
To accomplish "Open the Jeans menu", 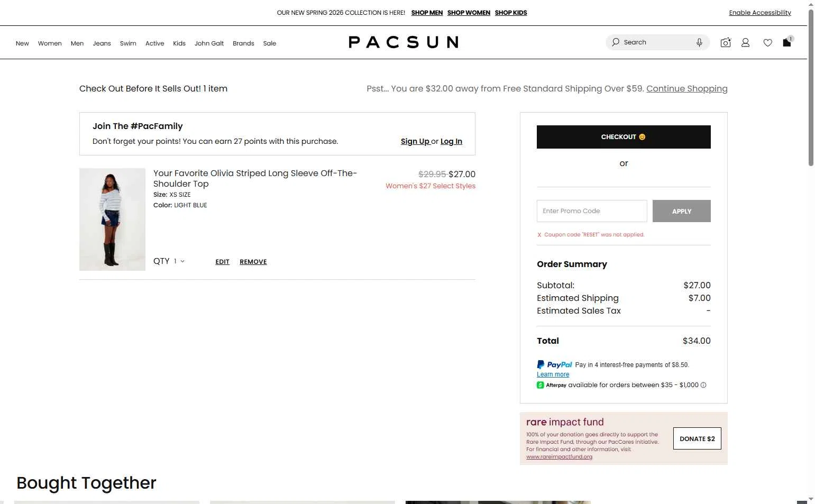I will [102, 43].
